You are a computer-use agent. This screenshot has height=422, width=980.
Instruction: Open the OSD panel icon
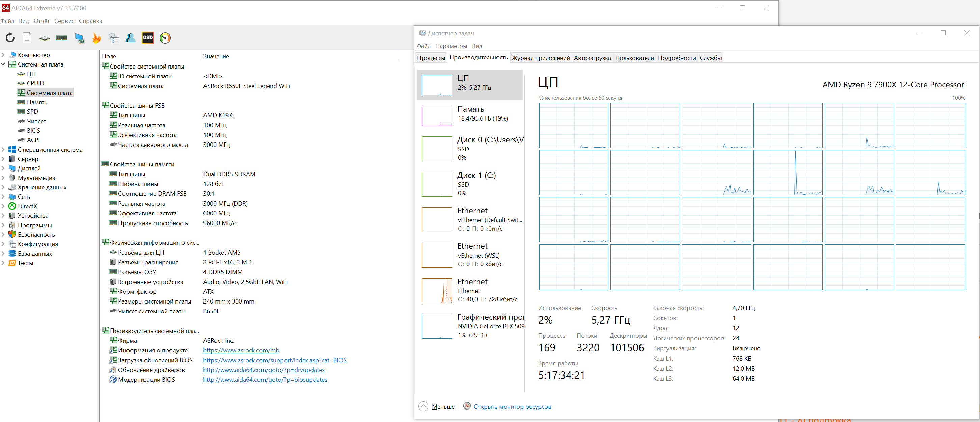point(147,38)
